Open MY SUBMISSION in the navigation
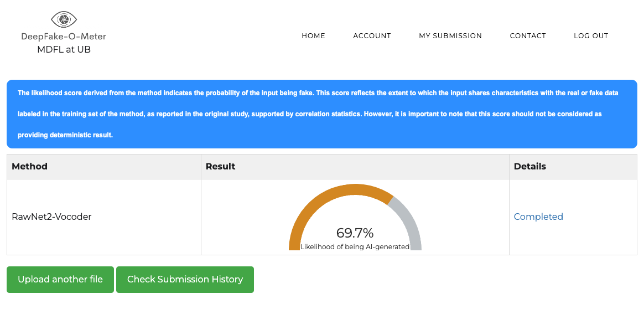This screenshot has height=309, width=644. point(450,36)
